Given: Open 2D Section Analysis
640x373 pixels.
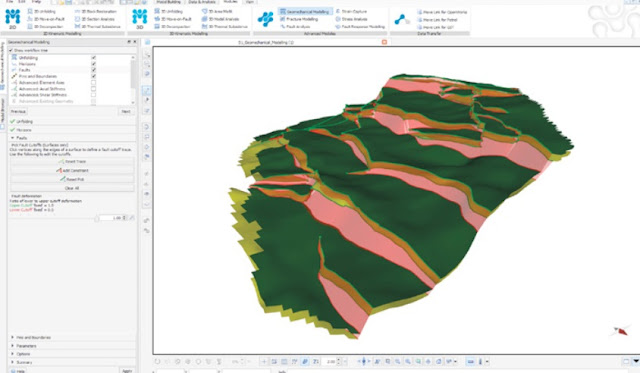Looking at the screenshot, I should (x=95, y=19).
